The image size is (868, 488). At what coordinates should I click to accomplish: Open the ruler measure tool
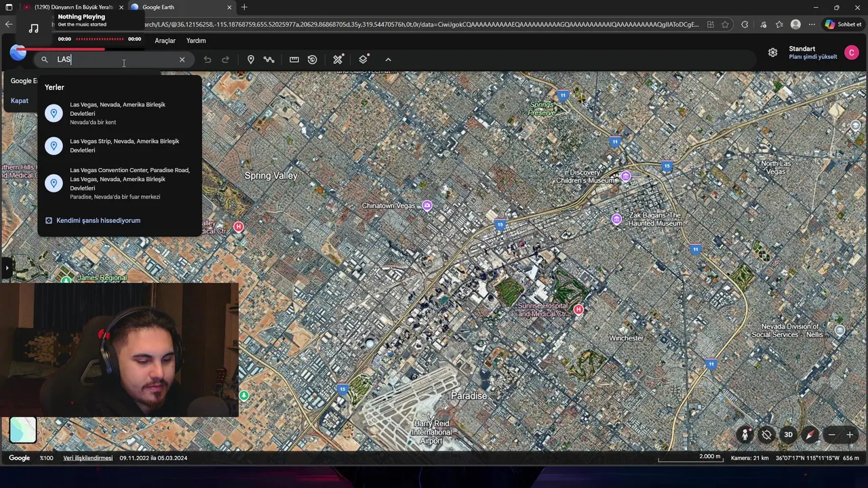pos(294,60)
